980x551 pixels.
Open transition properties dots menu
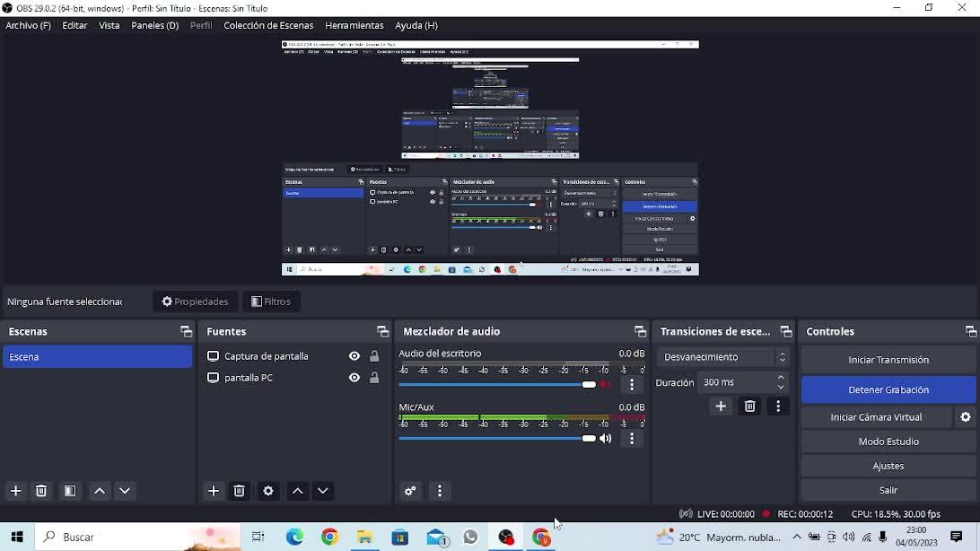[778, 407]
